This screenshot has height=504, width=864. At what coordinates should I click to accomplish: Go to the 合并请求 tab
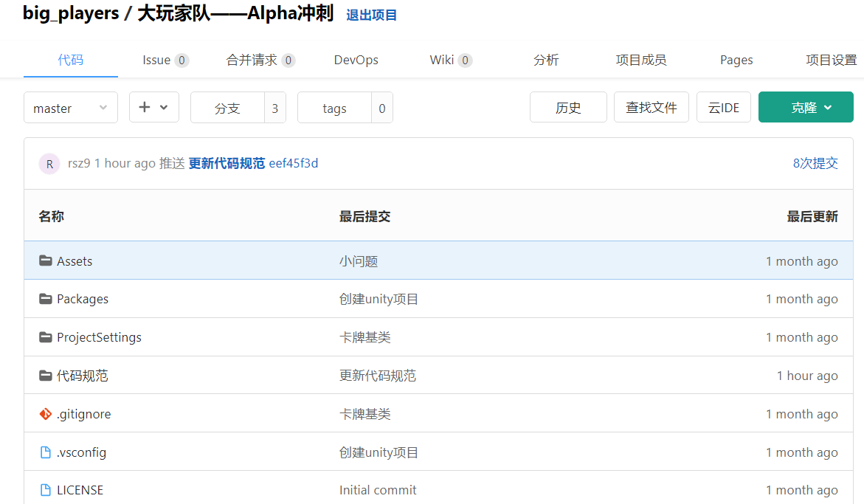pos(260,60)
